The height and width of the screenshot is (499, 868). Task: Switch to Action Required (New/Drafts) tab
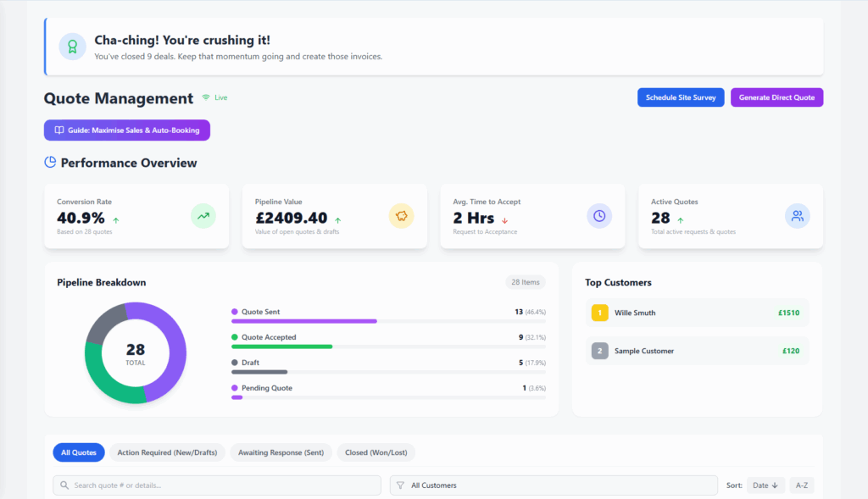coord(167,452)
